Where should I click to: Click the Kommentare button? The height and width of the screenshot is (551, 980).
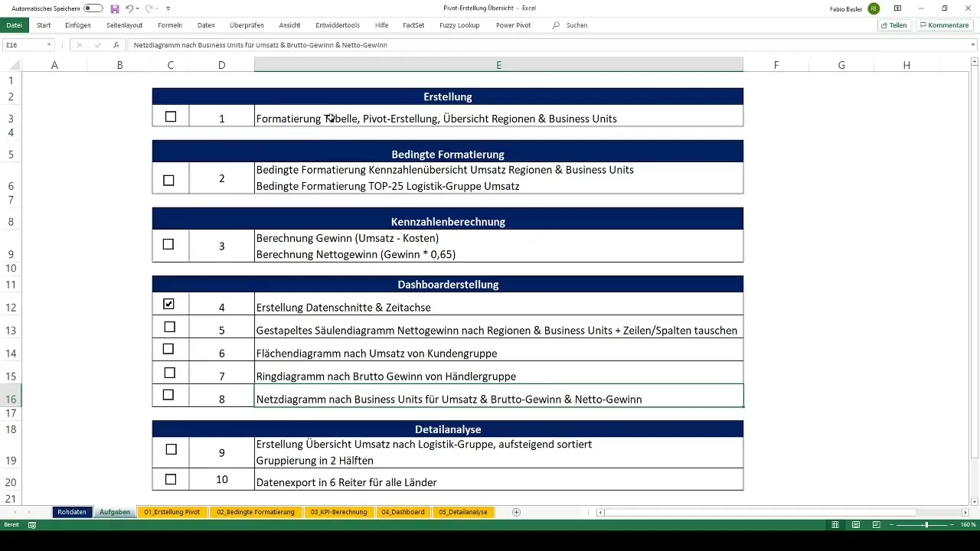tap(944, 25)
